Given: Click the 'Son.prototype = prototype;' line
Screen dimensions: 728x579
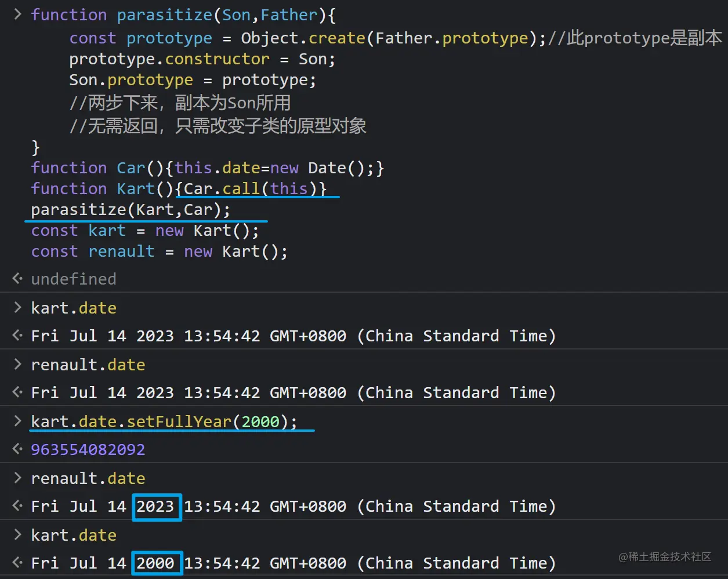Looking at the screenshot, I should [x=193, y=80].
